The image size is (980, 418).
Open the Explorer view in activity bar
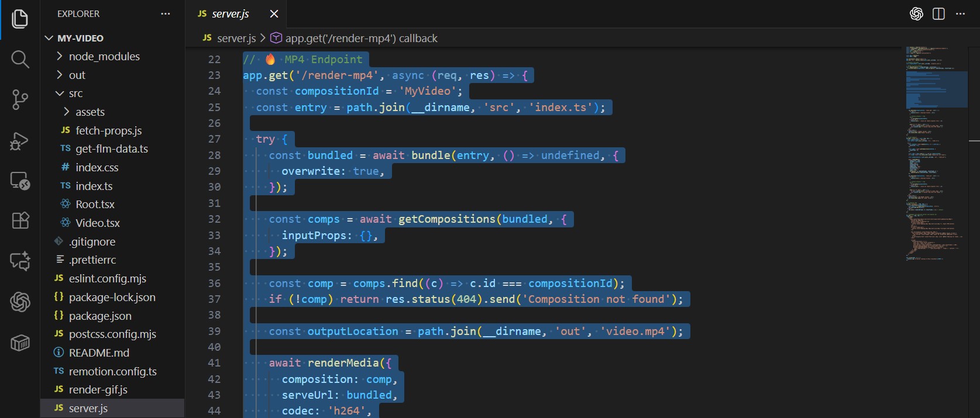click(20, 19)
